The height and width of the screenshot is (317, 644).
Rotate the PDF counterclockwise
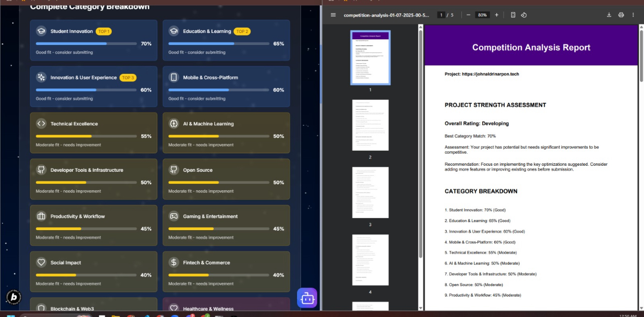[524, 15]
